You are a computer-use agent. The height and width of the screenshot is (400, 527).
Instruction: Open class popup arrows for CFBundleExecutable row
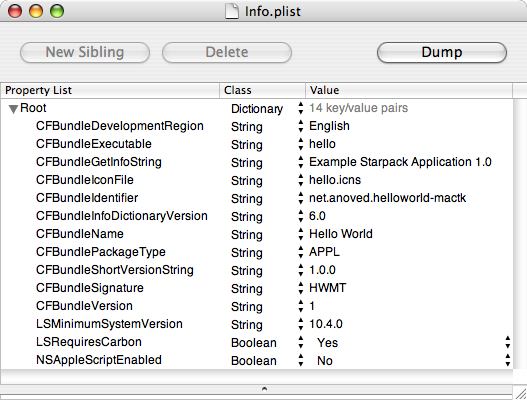[x=300, y=144]
